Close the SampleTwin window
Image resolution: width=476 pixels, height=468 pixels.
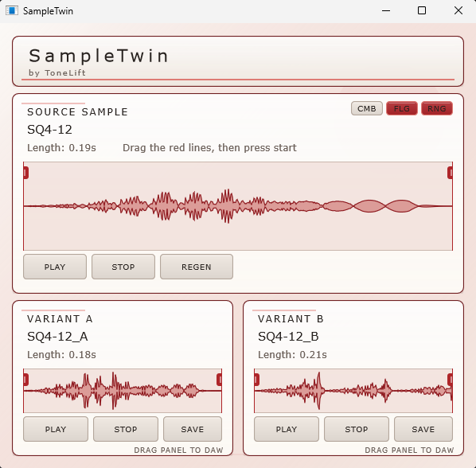coord(458,10)
